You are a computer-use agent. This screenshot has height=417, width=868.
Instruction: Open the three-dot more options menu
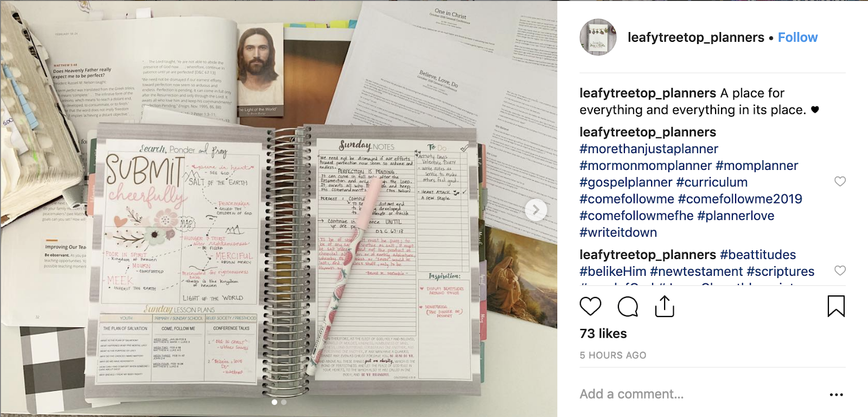(x=837, y=395)
